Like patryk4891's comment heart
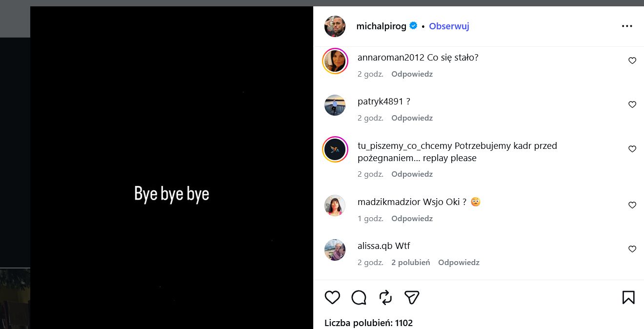 tap(632, 104)
